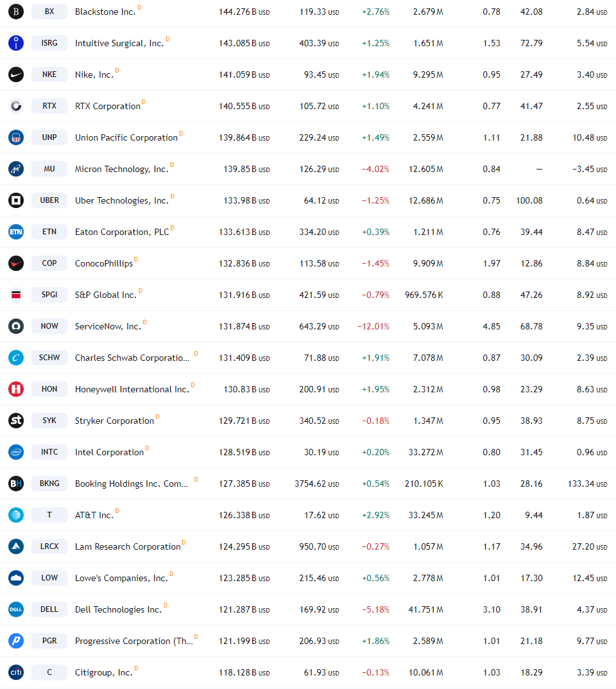Select S&P Global volume 969.576 K

(424, 295)
